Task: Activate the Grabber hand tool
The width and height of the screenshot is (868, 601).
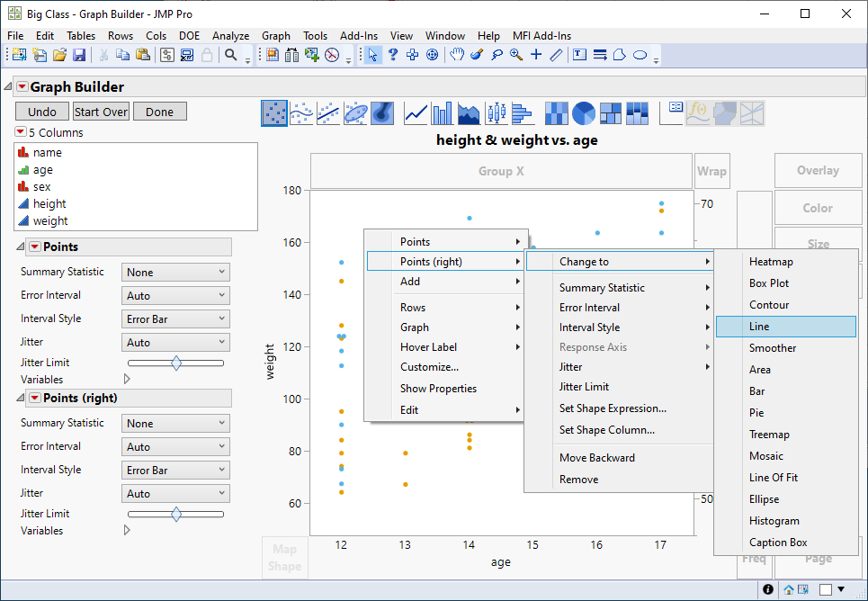Action: tap(457, 55)
